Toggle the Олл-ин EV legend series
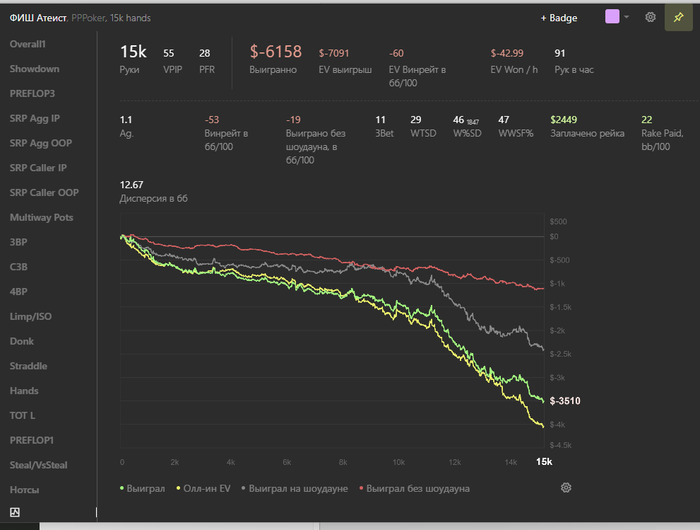This screenshot has height=530, width=700. 203,488
